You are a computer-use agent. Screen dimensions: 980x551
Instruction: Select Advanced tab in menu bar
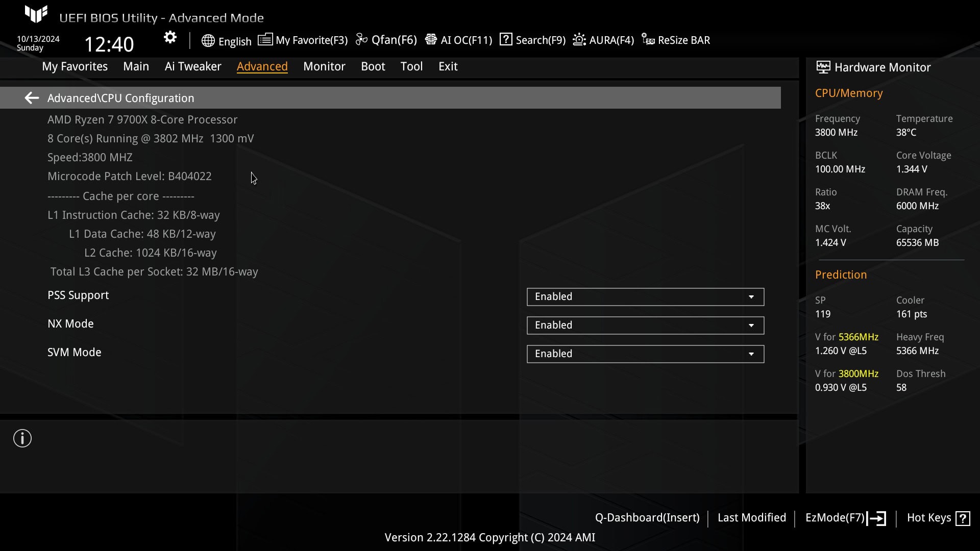point(262,66)
